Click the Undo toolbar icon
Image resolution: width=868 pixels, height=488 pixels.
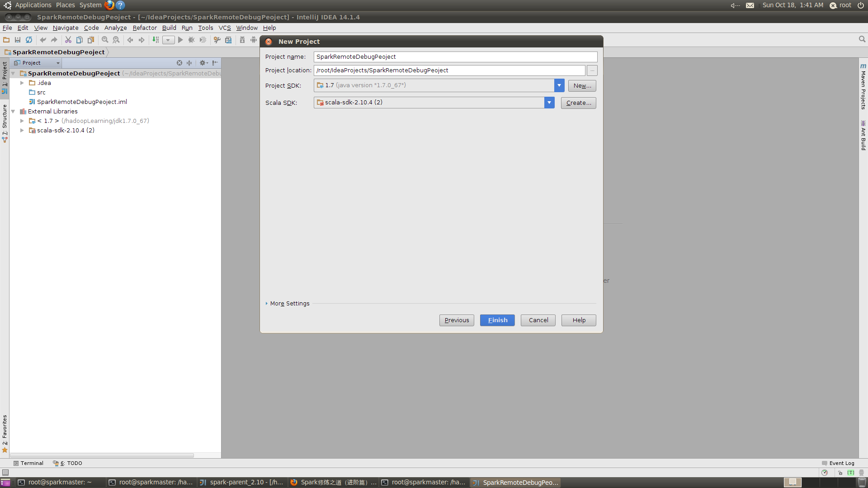point(43,40)
